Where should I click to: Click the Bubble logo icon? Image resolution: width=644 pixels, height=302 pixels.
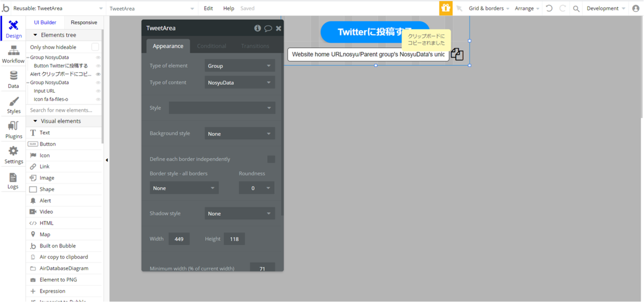[x=6, y=8]
